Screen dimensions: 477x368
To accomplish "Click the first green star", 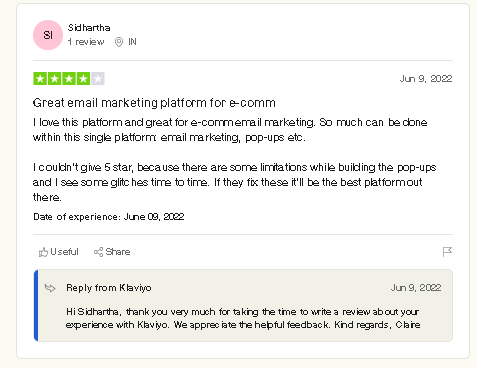I will [40, 79].
